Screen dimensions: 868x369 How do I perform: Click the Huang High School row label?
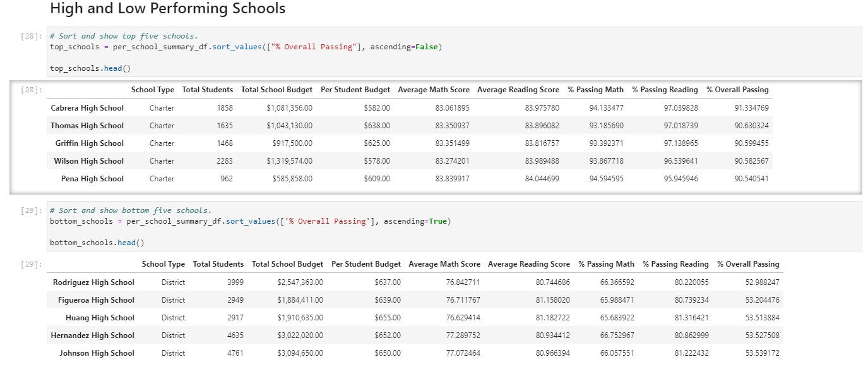100,318
